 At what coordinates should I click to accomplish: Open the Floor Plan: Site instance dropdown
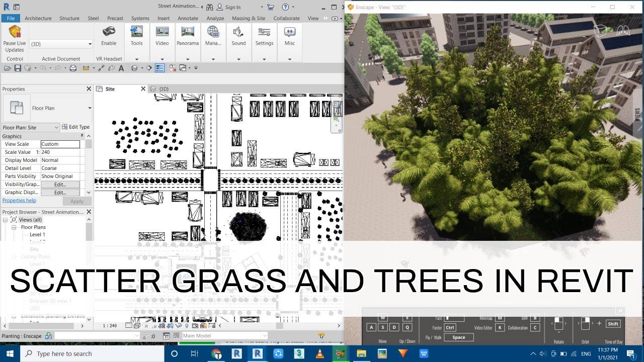31,127
